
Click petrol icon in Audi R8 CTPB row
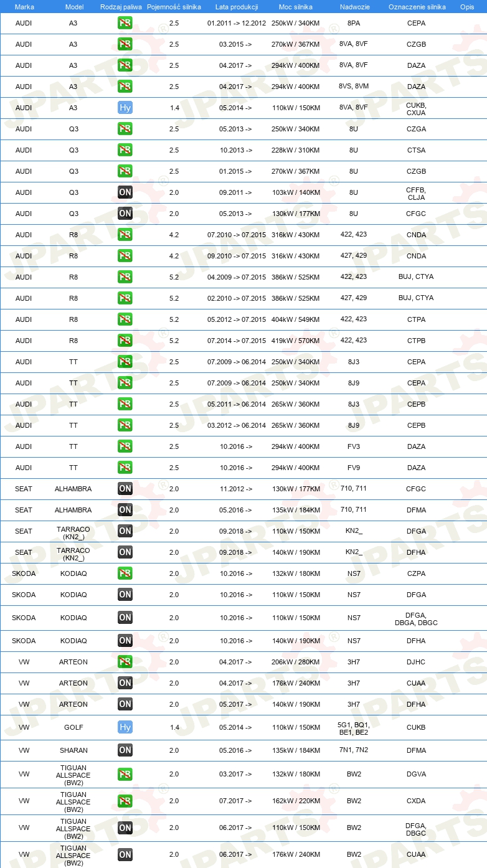tap(125, 341)
